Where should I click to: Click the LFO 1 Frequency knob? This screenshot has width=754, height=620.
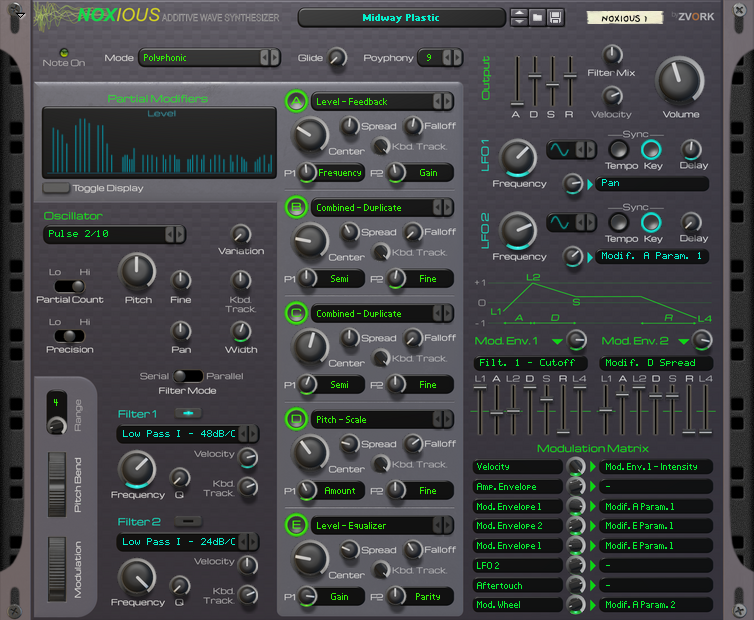coord(518,158)
